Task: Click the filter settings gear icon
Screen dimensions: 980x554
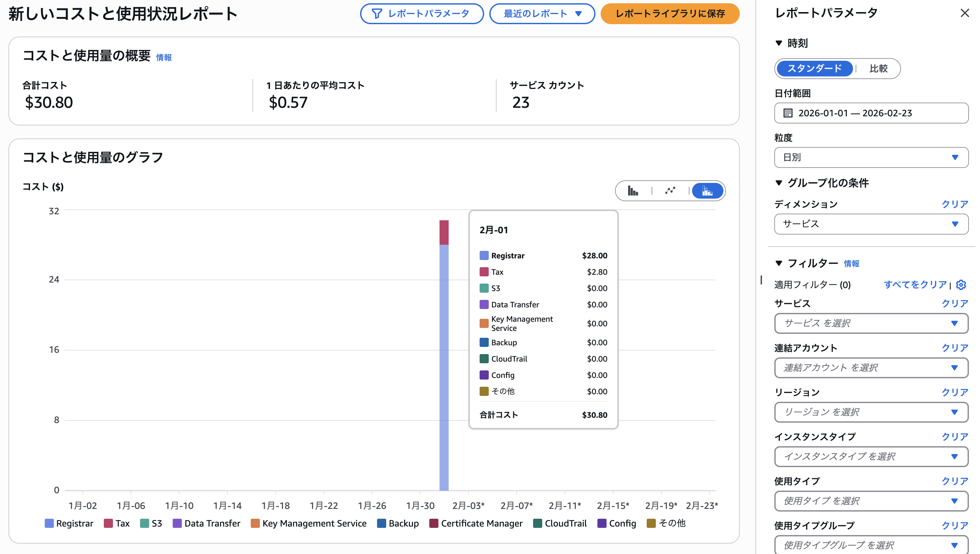Action: tap(961, 285)
